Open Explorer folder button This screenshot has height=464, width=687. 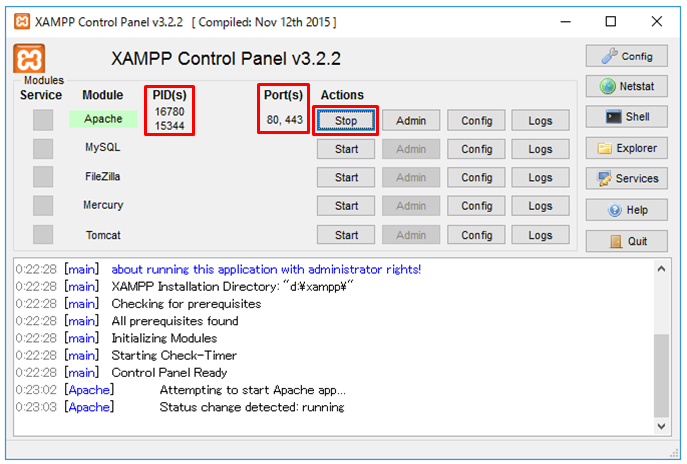pos(626,148)
